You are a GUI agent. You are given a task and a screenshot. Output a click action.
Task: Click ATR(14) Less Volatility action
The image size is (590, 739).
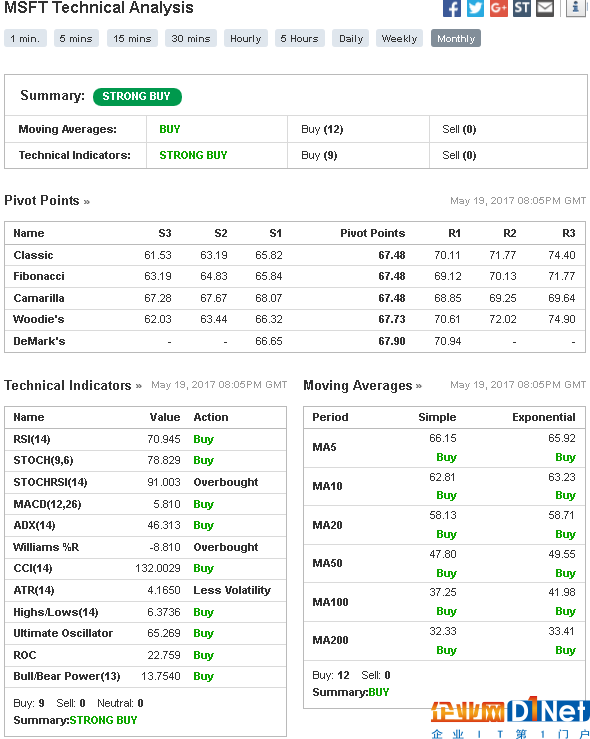(x=232, y=590)
